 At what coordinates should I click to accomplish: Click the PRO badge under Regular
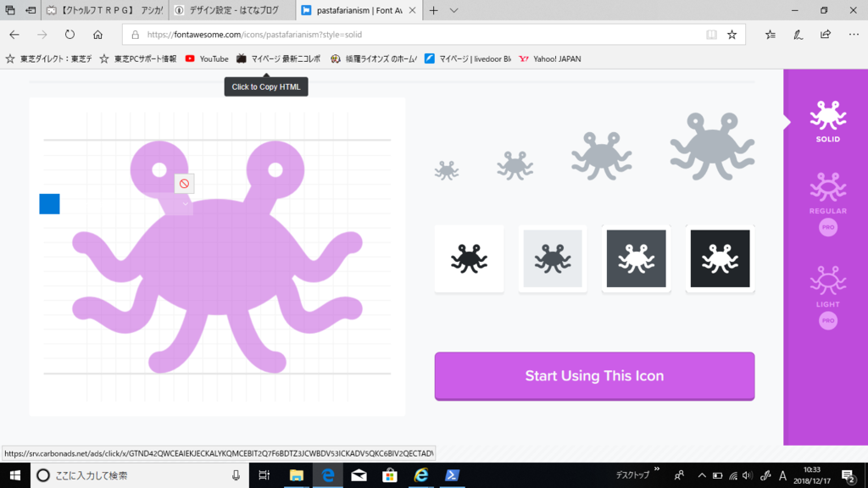828,227
